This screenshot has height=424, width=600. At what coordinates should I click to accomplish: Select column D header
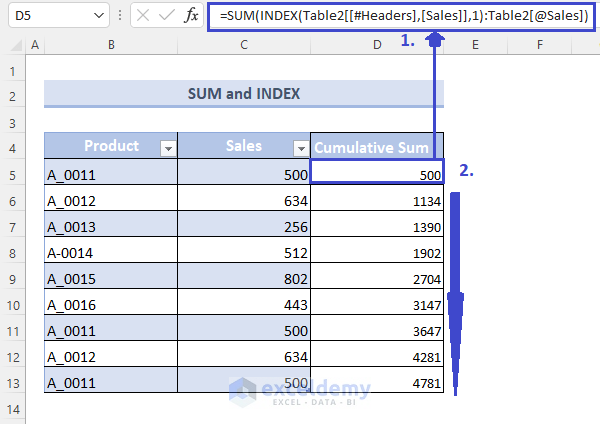(x=377, y=45)
